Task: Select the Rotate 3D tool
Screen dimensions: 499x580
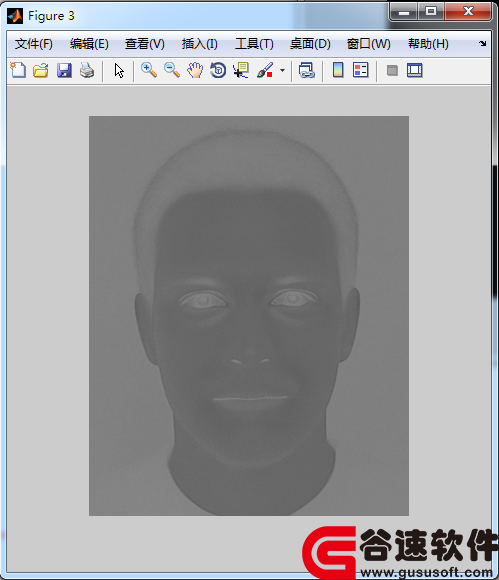Action: [218, 70]
